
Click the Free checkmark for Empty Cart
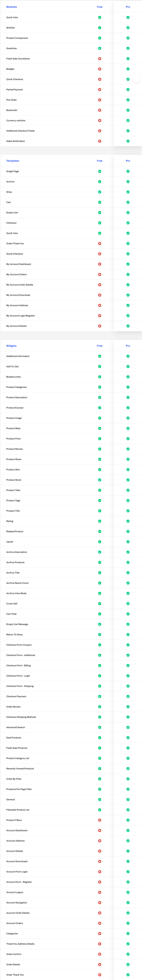(100, 213)
